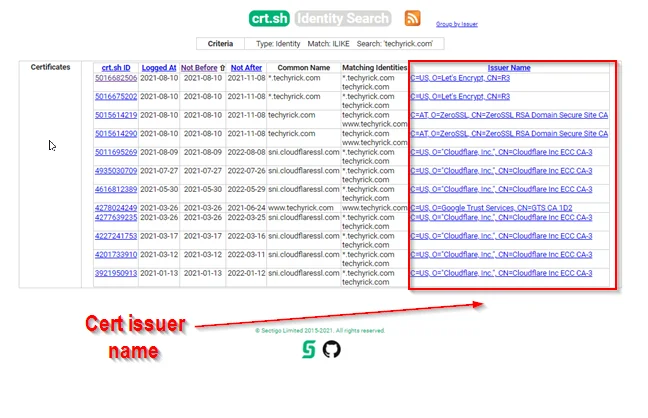Image resolution: width=648 pixels, height=418 pixels.
Task: Select the search criteria 'techyrick.com' text
Action: (409, 44)
